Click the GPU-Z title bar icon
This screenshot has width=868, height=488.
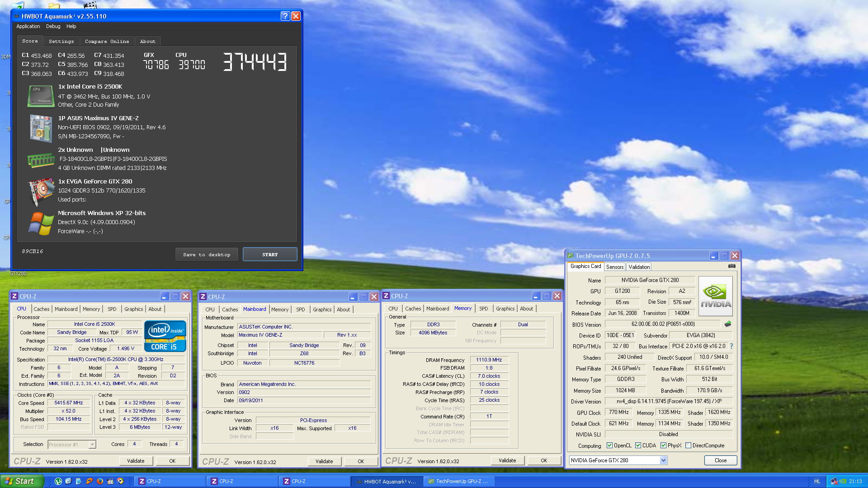point(570,256)
